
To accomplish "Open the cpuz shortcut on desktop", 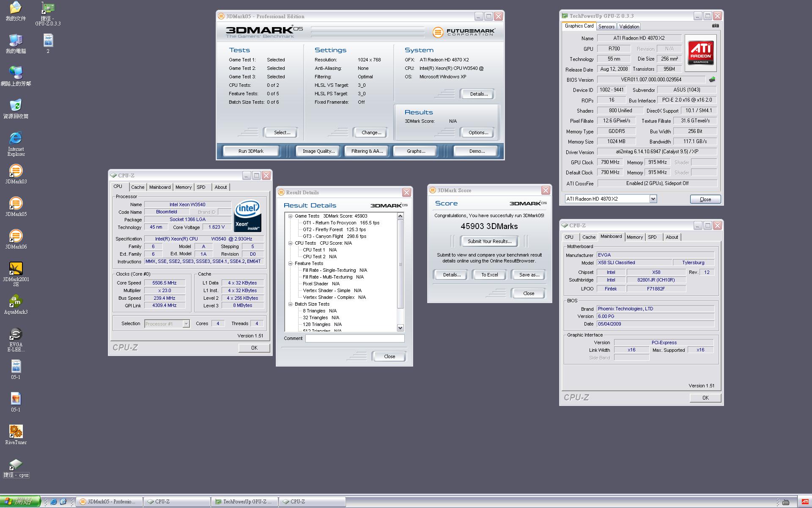I will pyautogui.click(x=16, y=467).
